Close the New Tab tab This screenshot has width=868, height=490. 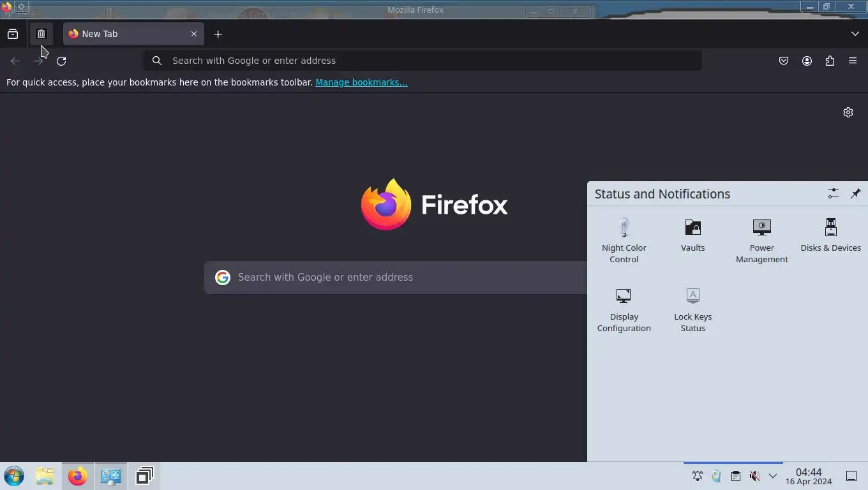click(194, 34)
